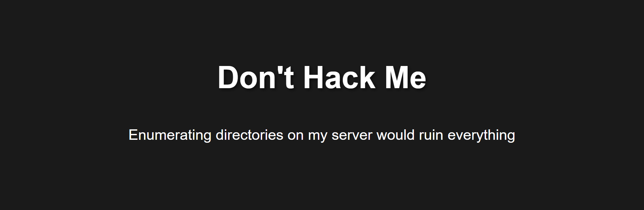The image size is (644, 210).
Task: Click the word "ruin" in the subtitle
Action: [x=431, y=135]
